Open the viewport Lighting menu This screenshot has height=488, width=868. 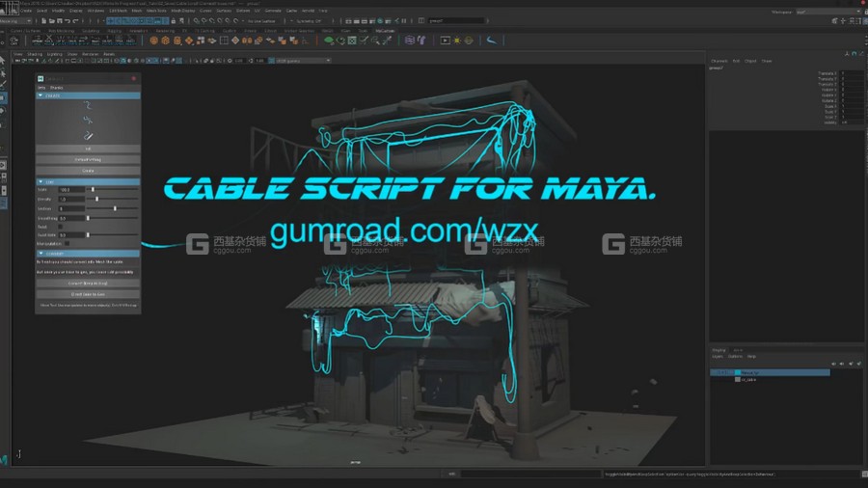point(54,54)
